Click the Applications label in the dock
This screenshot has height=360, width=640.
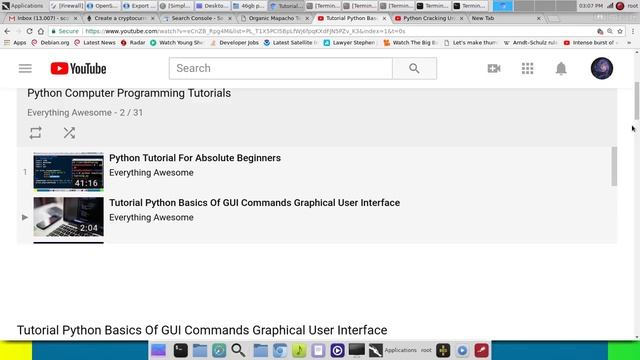point(400,350)
